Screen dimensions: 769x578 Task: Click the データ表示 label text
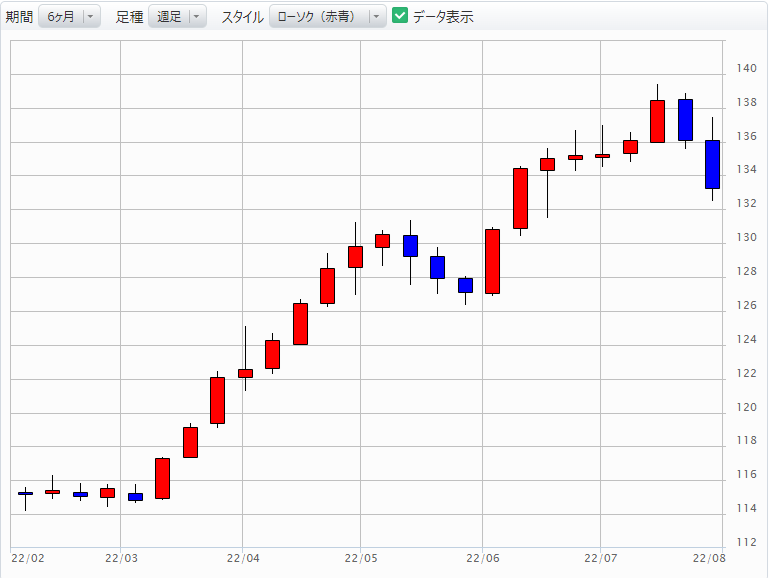[443, 17]
